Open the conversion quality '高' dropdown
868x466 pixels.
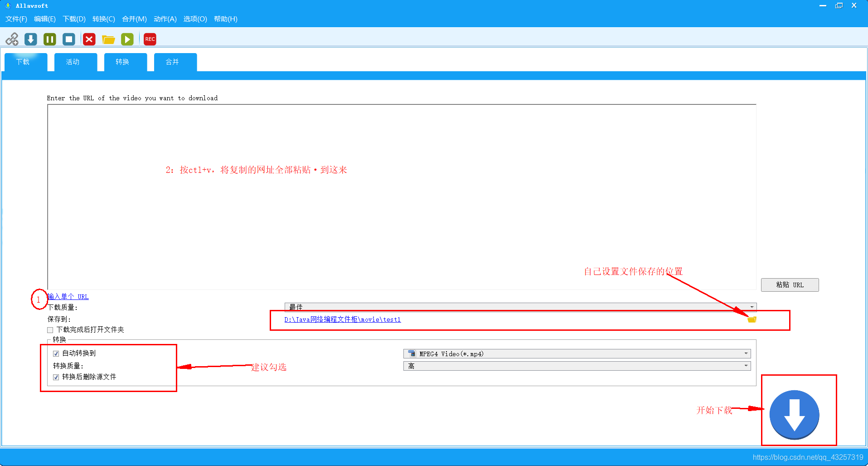point(577,366)
